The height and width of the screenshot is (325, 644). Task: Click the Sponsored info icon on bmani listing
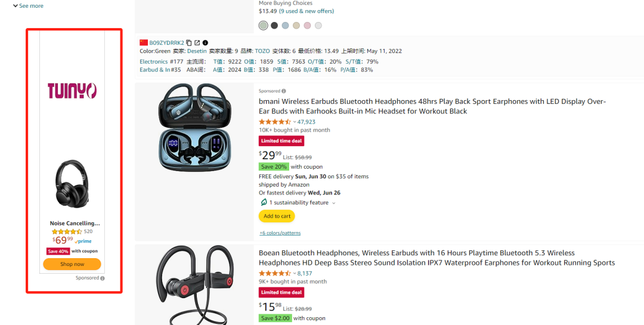(283, 91)
